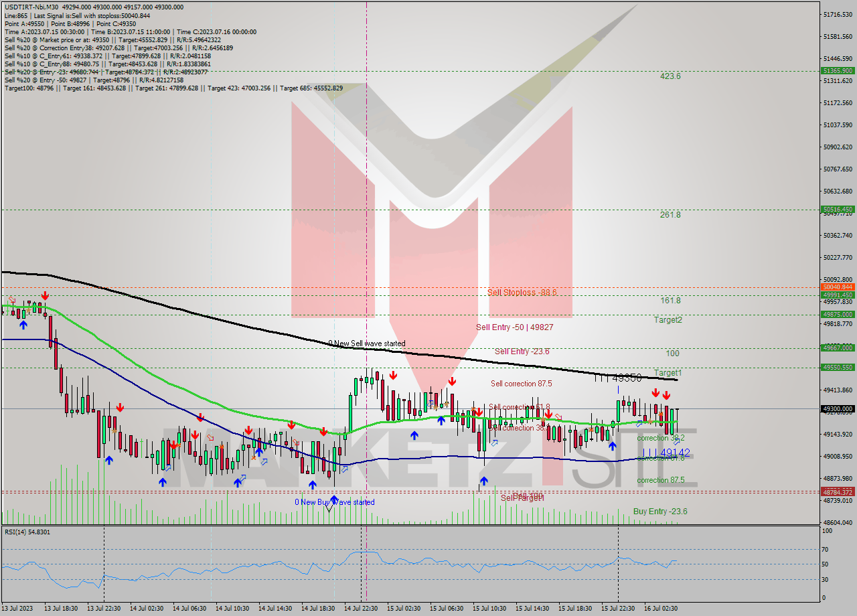Click the 'Sell Entry -23.6' label
Screen dimensions: 857x616
pos(522,352)
